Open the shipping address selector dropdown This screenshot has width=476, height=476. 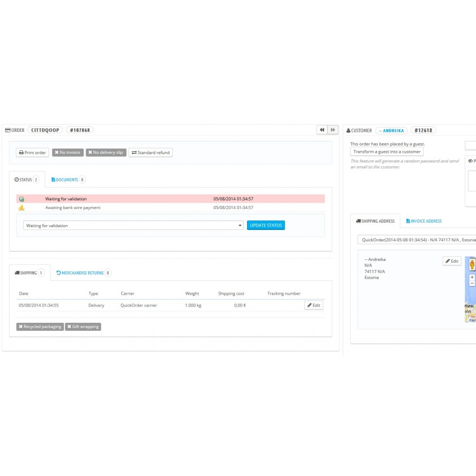[417, 240]
